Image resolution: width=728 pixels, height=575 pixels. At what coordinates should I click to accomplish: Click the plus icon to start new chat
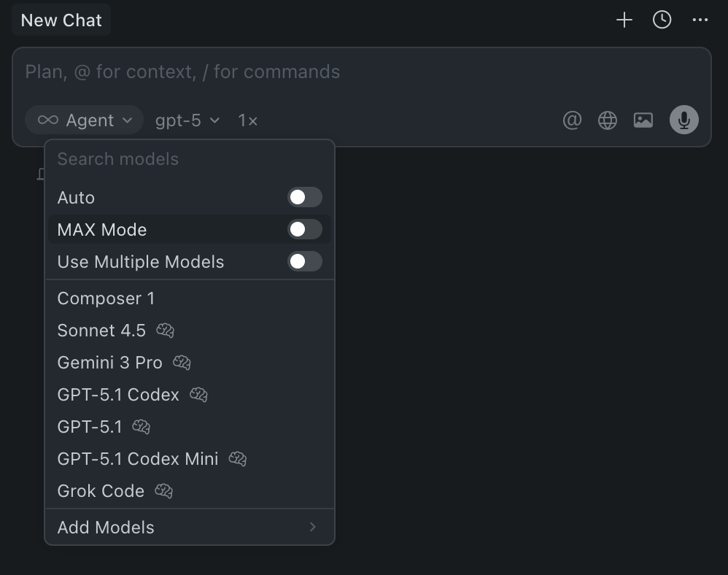coord(624,20)
